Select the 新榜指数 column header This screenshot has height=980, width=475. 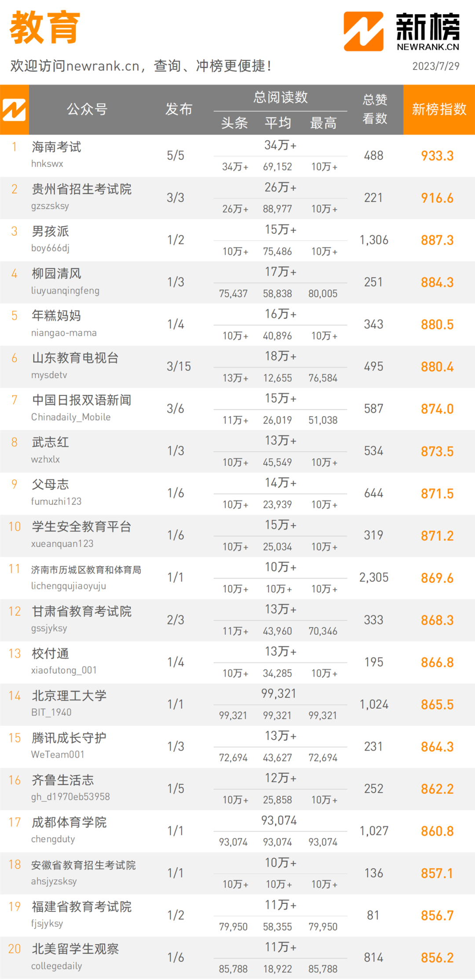pyautogui.click(x=439, y=109)
